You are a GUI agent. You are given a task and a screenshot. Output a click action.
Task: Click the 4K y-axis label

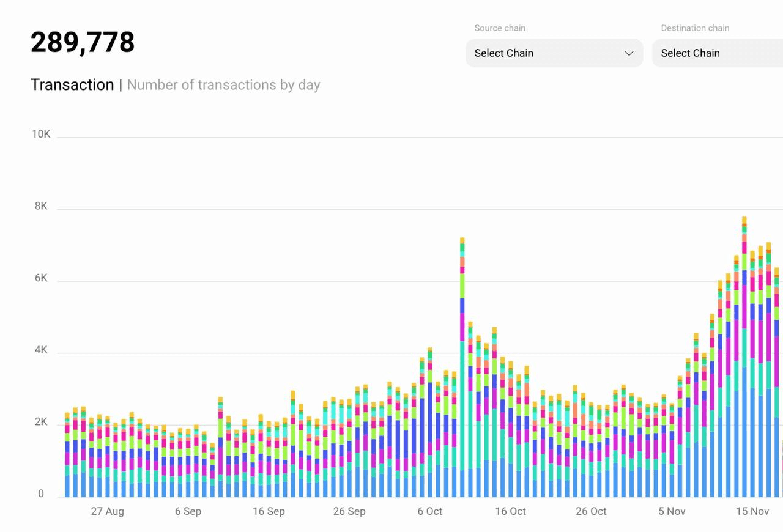tap(41, 350)
